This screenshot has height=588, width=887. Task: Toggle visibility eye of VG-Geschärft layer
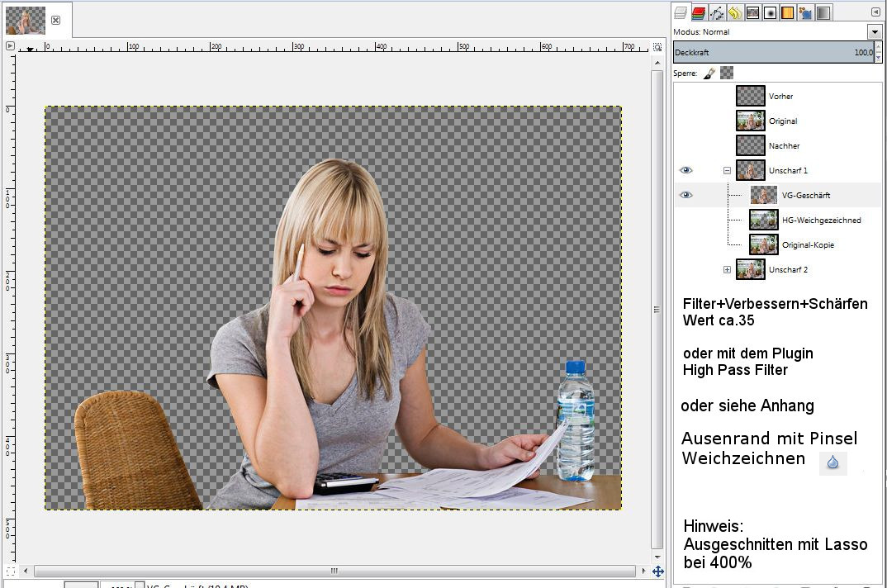685,195
